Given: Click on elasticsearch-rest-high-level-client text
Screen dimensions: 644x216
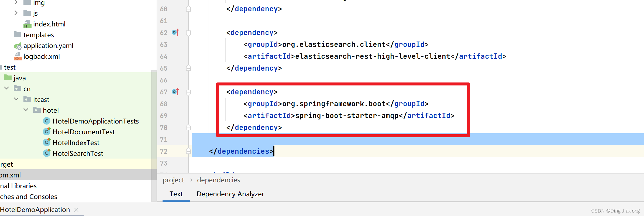Looking at the screenshot, I should coord(373,56).
